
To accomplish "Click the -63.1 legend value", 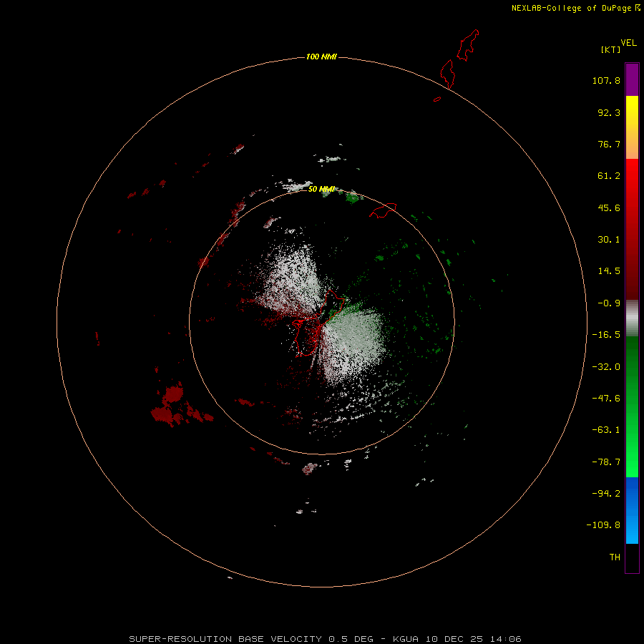I will (606, 430).
